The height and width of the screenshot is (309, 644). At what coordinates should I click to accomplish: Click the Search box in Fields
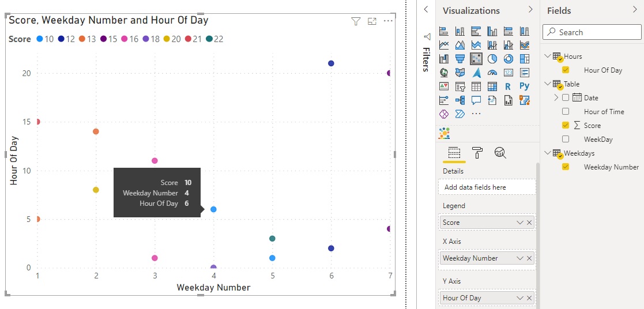592,32
